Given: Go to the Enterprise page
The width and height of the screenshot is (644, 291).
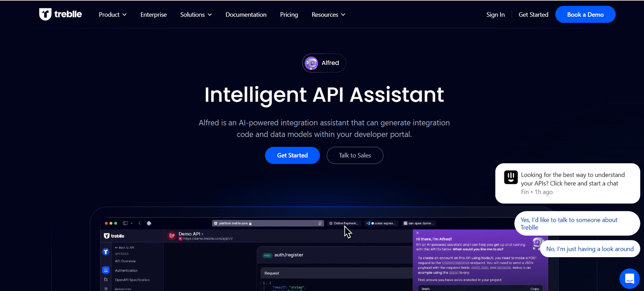Looking at the screenshot, I should [153, 15].
